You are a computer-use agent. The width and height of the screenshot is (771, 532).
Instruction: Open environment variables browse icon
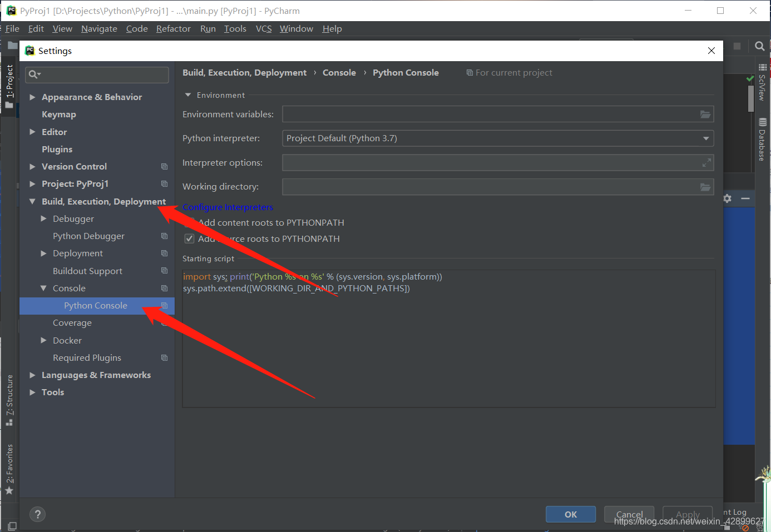705,115
